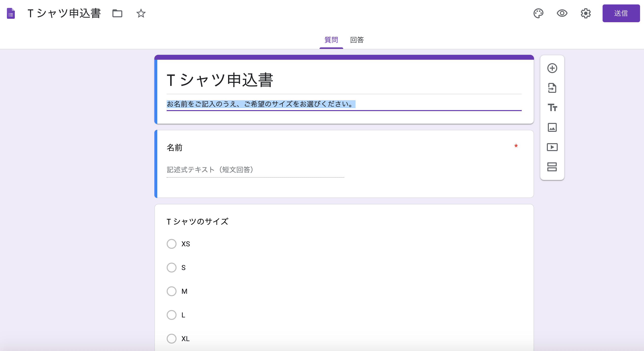Click the T シャツのサイズ question title
This screenshot has width=644, height=351.
click(197, 222)
